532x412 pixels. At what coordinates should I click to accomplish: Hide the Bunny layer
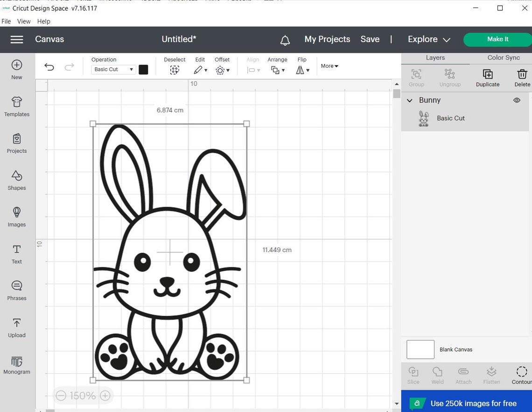(x=517, y=100)
